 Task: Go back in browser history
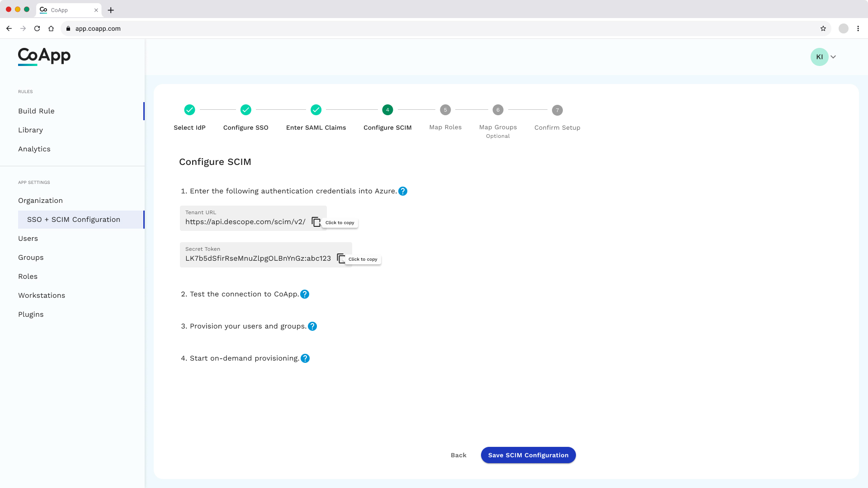point(9,28)
